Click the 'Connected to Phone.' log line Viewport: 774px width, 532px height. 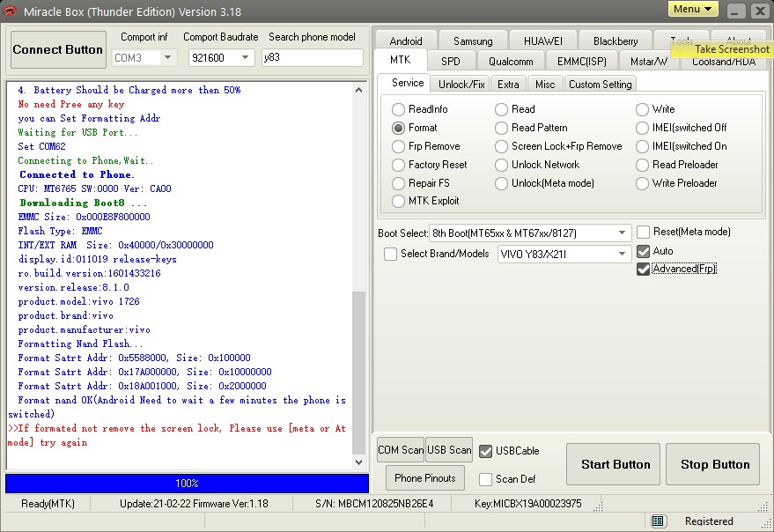coord(77,175)
